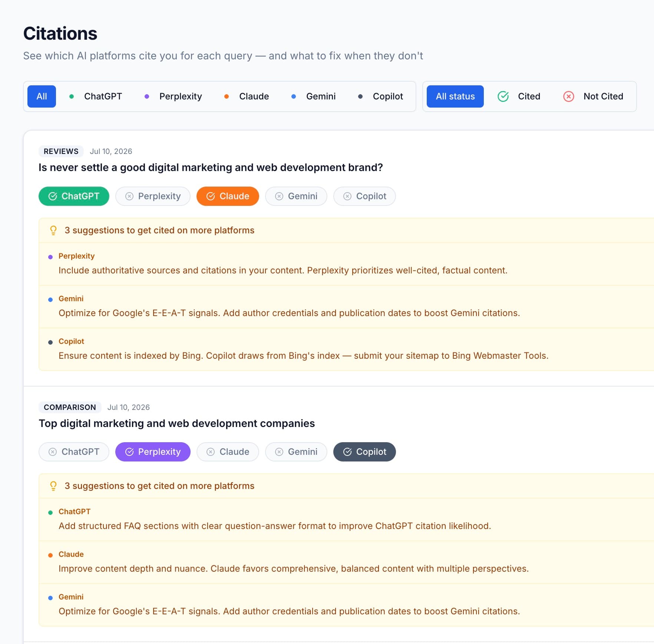Click uncited Perplexity badge on Reviews query
Screen dimensions: 654x644
coord(153,196)
